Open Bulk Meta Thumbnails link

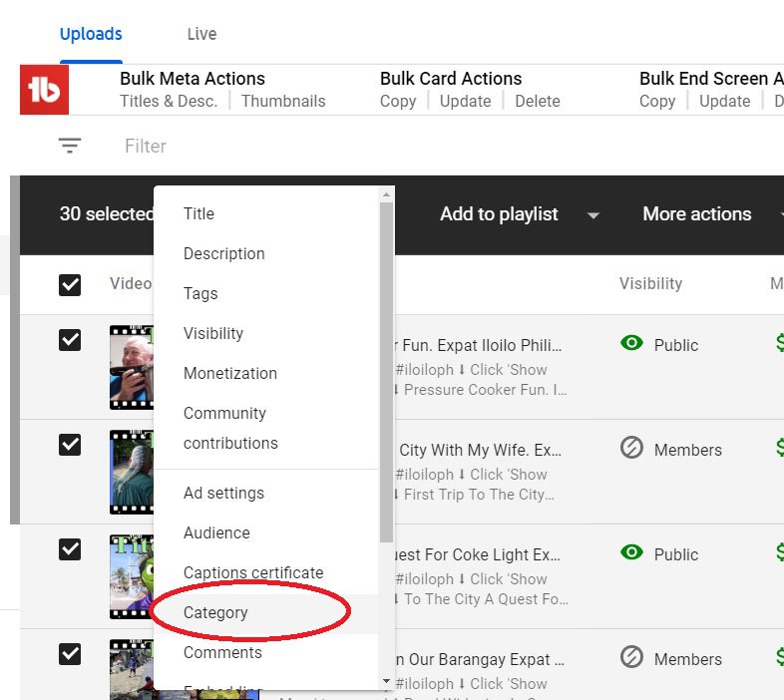point(283,101)
